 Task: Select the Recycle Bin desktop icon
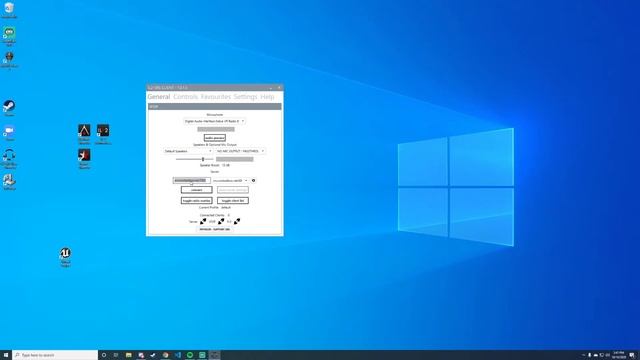click(9, 10)
